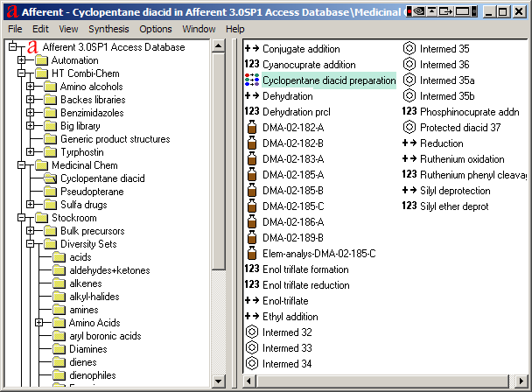Viewport: 532px width, 392px height.
Task: Click the DMA-02-182-A bottle icon
Action: (252, 127)
